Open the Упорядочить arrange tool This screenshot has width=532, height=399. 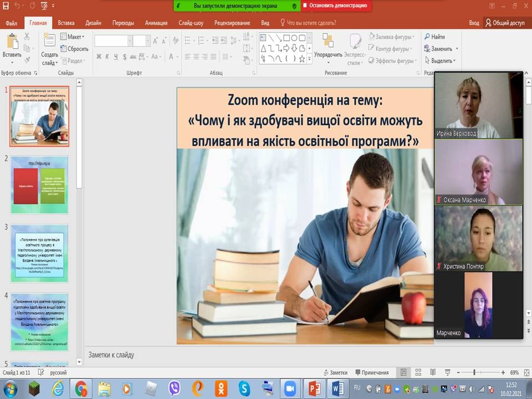tap(328, 44)
